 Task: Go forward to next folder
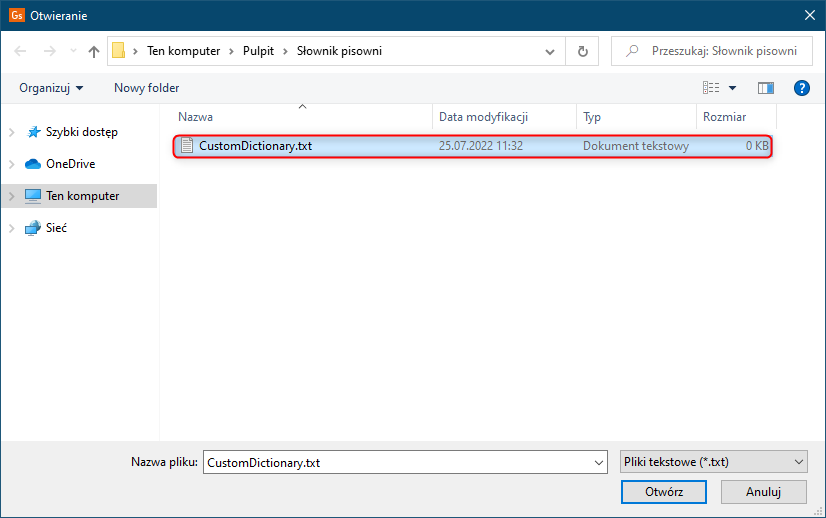[50, 51]
